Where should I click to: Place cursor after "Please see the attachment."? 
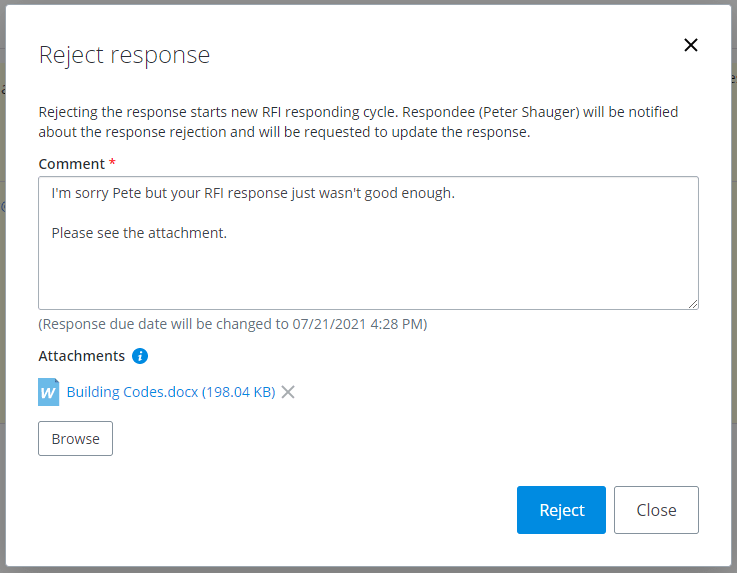click(229, 233)
